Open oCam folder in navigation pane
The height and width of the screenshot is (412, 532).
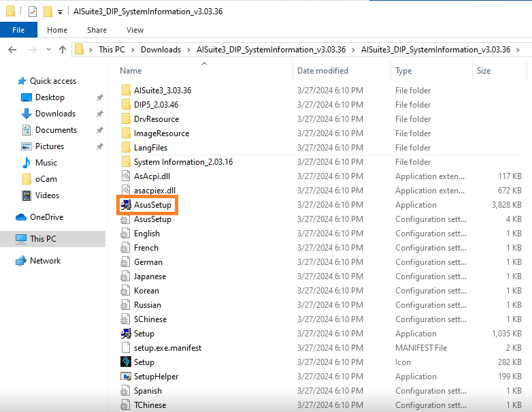pos(39,178)
